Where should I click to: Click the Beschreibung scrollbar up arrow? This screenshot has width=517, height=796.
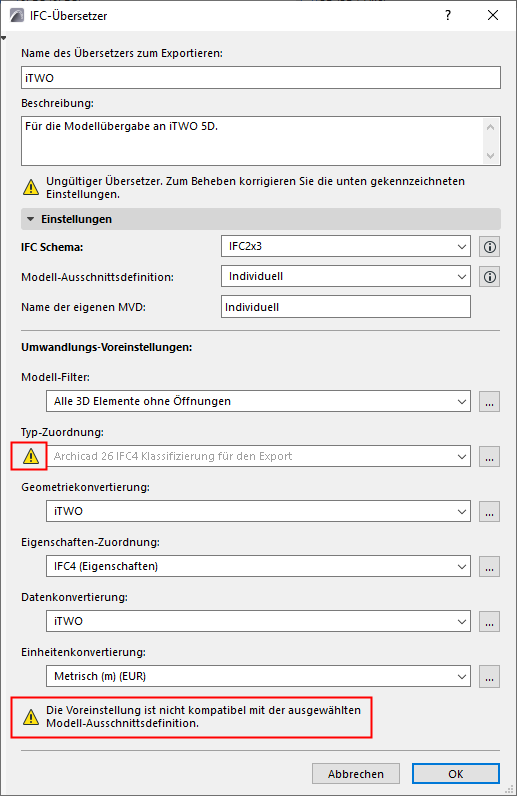(x=490, y=127)
